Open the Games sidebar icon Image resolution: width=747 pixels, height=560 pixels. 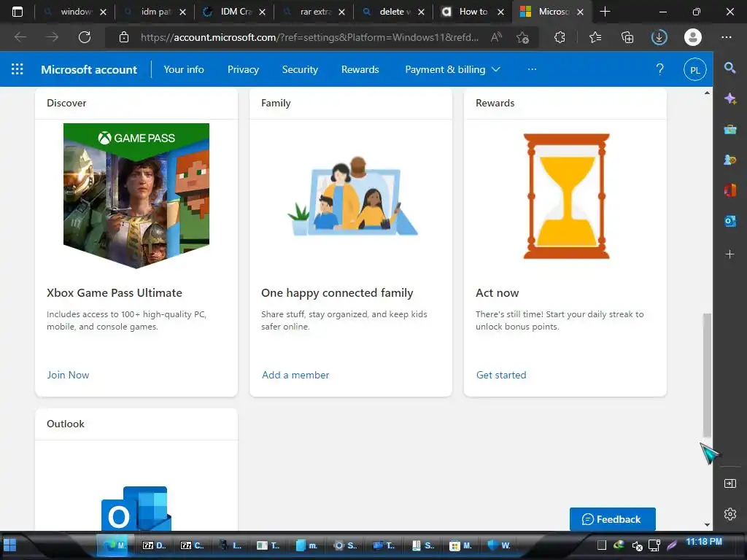coord(729,160)
